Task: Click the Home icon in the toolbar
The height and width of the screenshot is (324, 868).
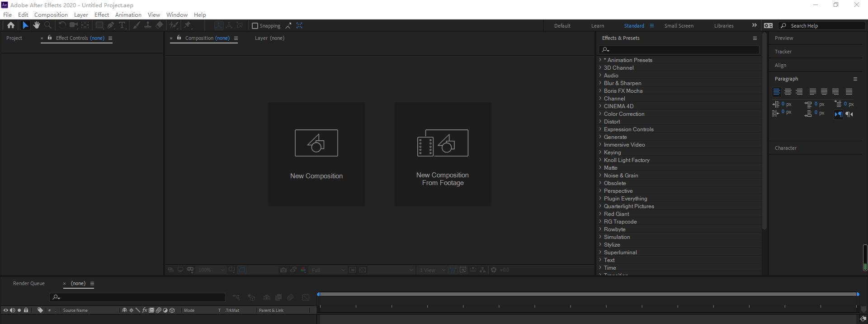Action: pyautogui.click(x=11, y=25)
